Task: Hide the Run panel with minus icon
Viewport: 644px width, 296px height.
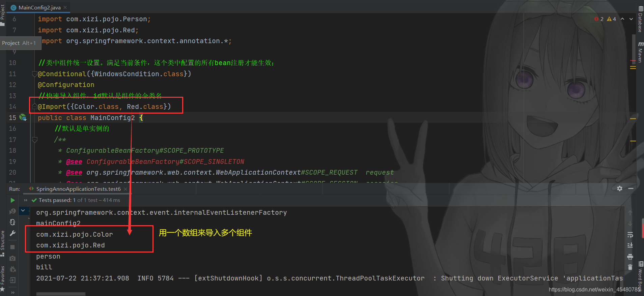Action: point(631,188)
